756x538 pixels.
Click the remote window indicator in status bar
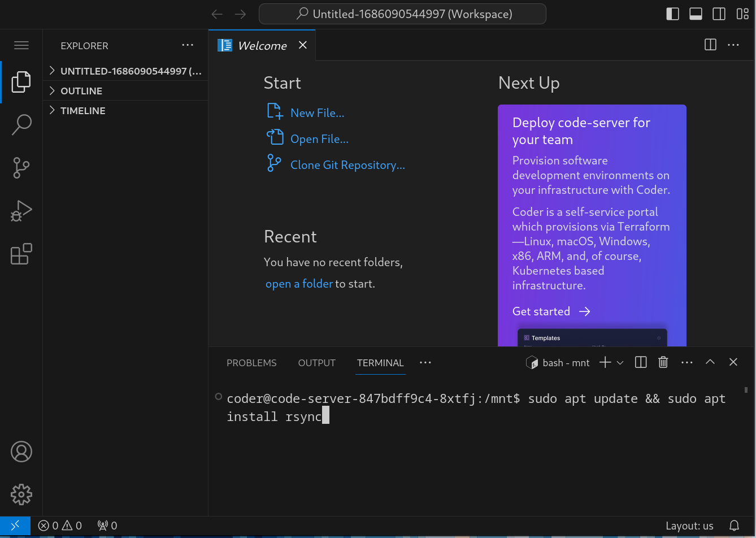click(x=15, y=526)
